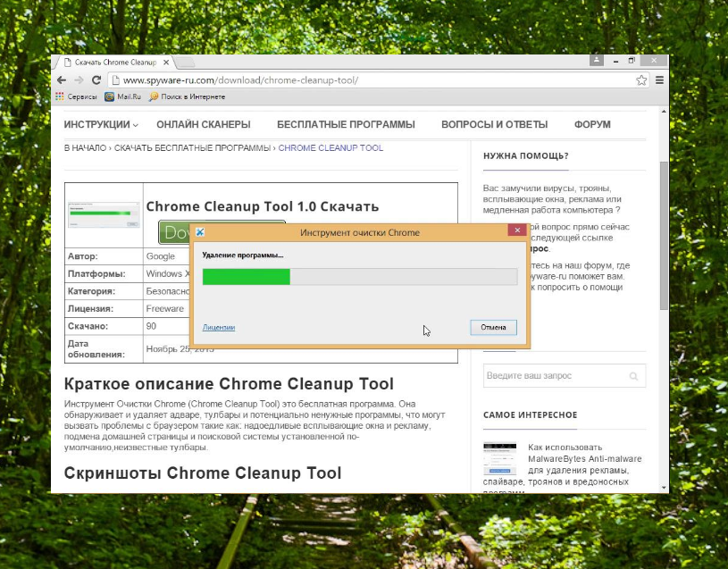
Task: Click the Chrome Cleanup Tool 1.0 Скачать title
Action: tap(263, 206)
